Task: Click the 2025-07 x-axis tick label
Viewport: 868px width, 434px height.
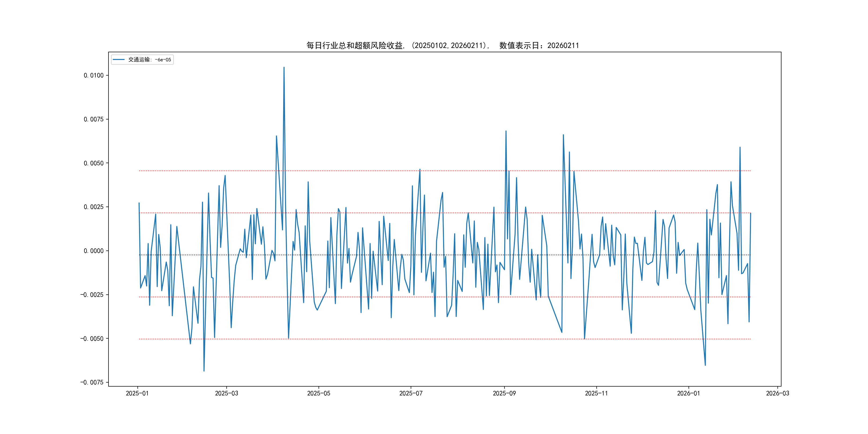Action: 411,393
